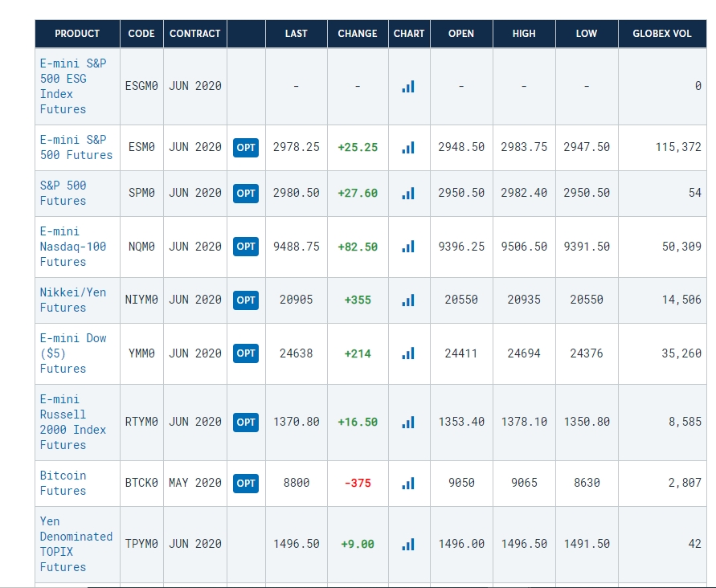Click the OPT button for ESM0
Viewport: 716px width, 588px height.
(x=246, y=148)
